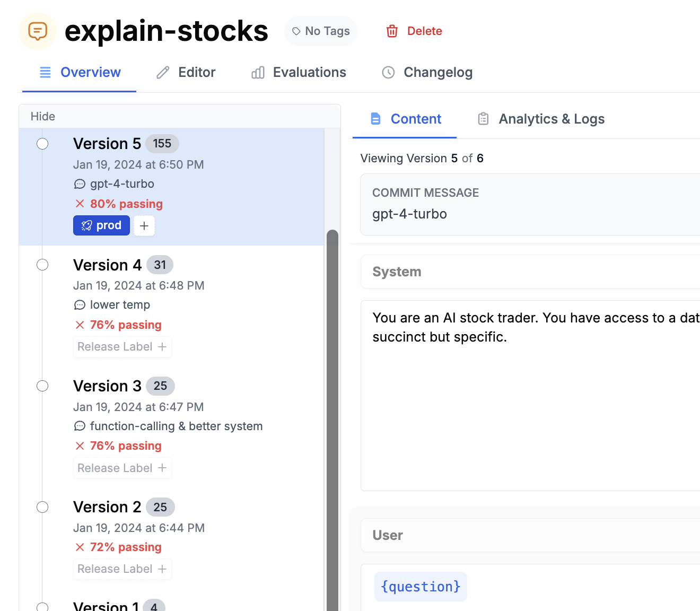Collapse the version sidebar with Hide
Screen dimensions: 700x611
(x=42, y=116)
